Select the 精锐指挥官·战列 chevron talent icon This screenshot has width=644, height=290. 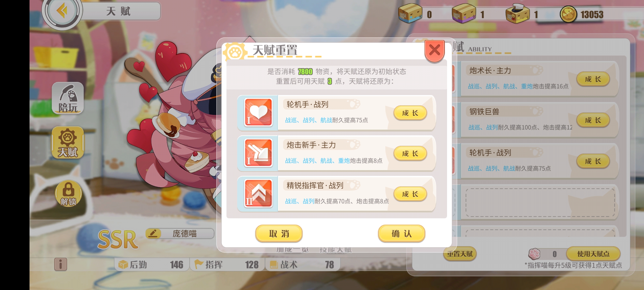click(x=258, y=193)
